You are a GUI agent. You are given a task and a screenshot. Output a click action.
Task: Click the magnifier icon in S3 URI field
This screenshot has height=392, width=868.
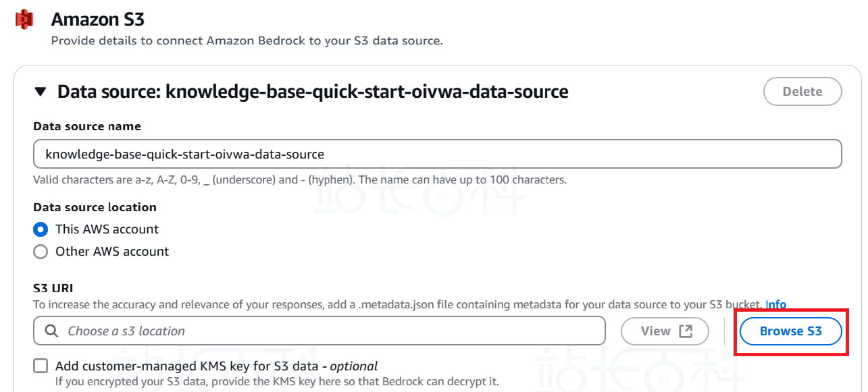click(51, 331)
